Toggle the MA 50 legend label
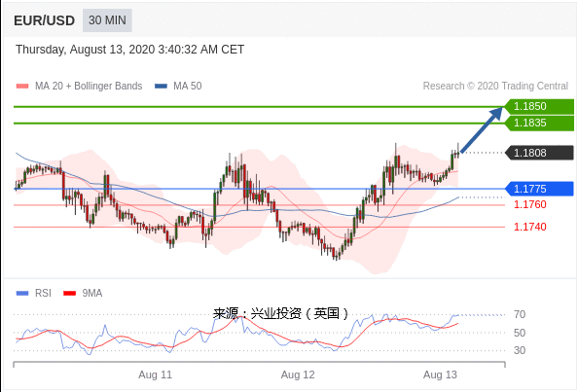The height and width of the screenshot is (392, 578). 187,86
